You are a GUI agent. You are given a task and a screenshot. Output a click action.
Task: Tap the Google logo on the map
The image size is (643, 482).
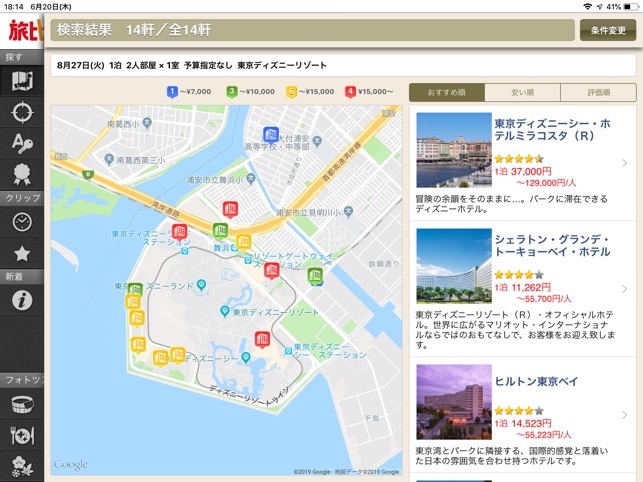tap(71, 465)
